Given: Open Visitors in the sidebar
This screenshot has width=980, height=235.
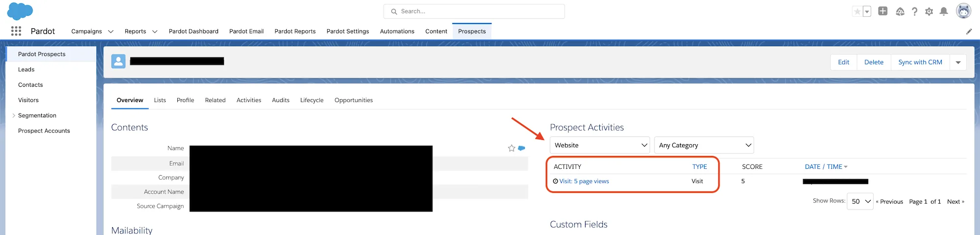Looking at the screenshot, I should click(x=28, y=100).
